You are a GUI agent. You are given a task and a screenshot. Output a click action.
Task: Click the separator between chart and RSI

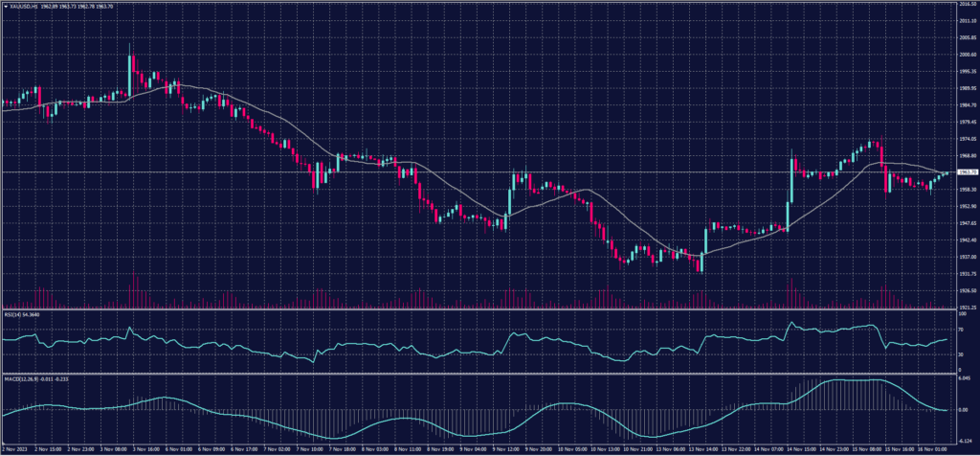[479, 308]
